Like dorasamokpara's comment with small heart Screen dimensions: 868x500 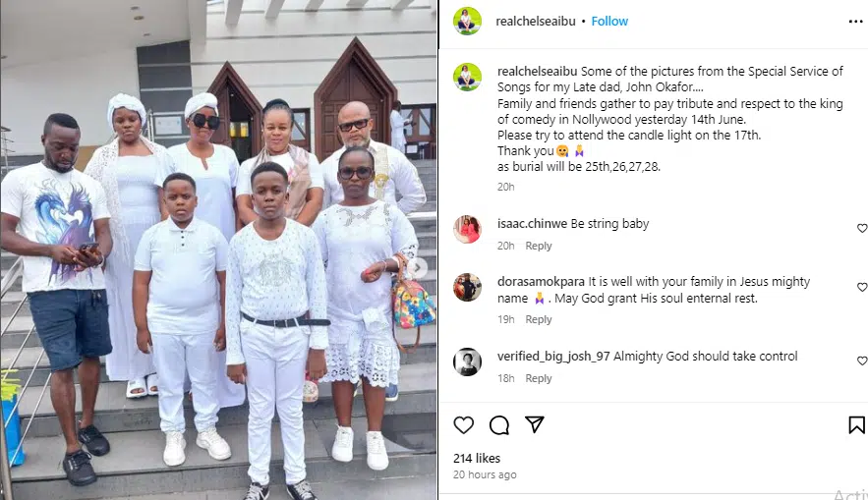862,287
